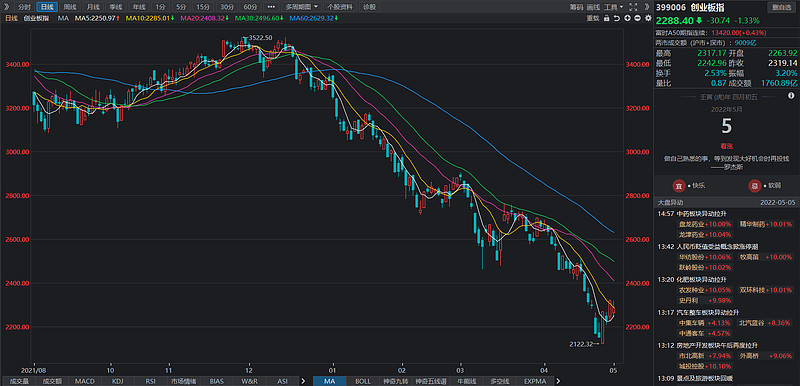The width and height of the screenshot is (800, 386).
Task: Select 多空线 overlay indicator
Action: pyautogui.click(x=501, y=381)
